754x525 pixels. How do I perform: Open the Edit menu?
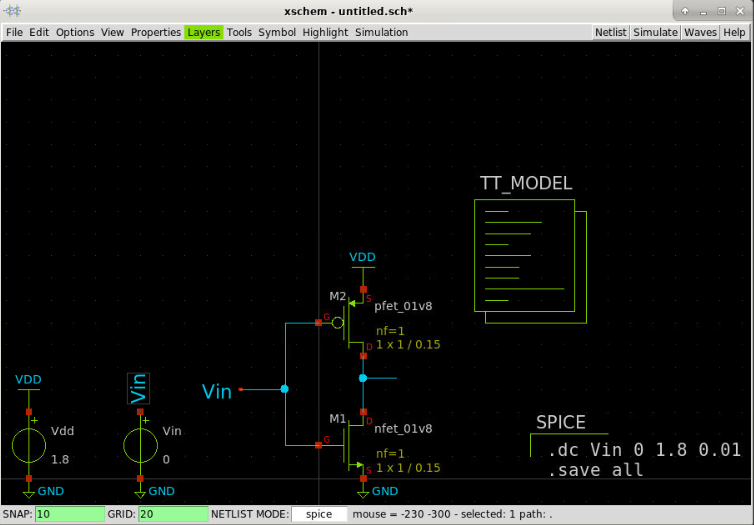pyautogui.click(x=39, y=32)
